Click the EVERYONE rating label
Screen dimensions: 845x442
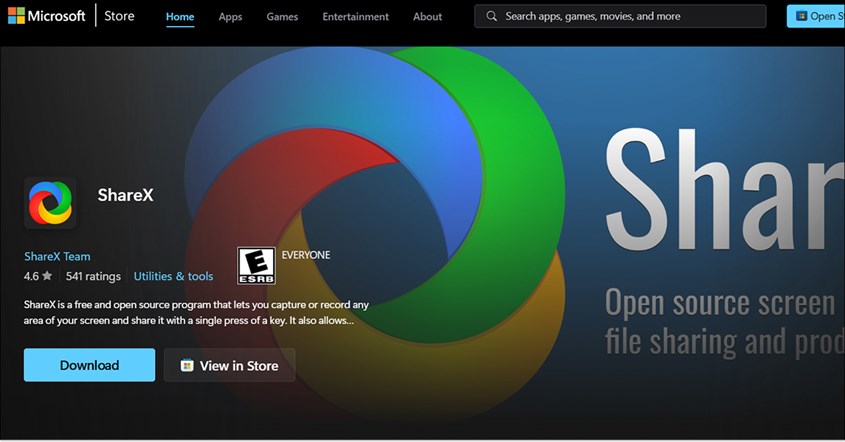(306, 255)
